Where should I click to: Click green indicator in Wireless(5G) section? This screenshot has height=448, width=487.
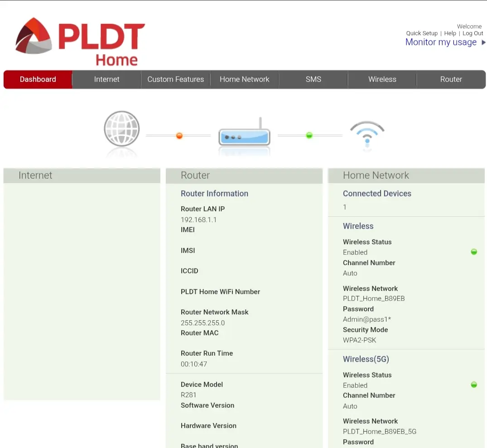(x=474, y=385)
